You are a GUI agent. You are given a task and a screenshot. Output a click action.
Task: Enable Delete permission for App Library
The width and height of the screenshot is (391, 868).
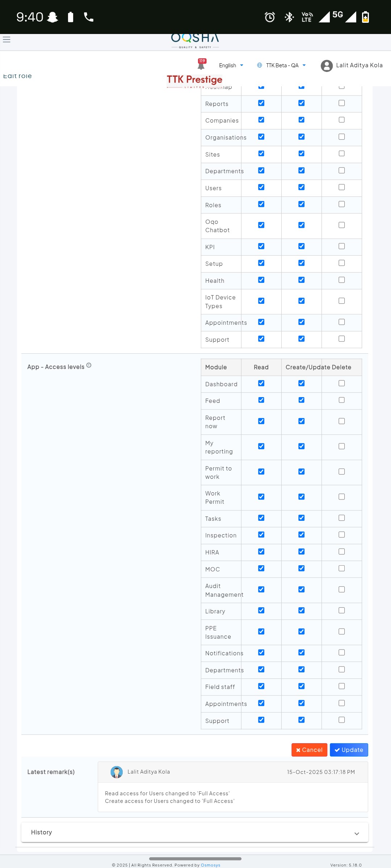click(x=341, y=610)
